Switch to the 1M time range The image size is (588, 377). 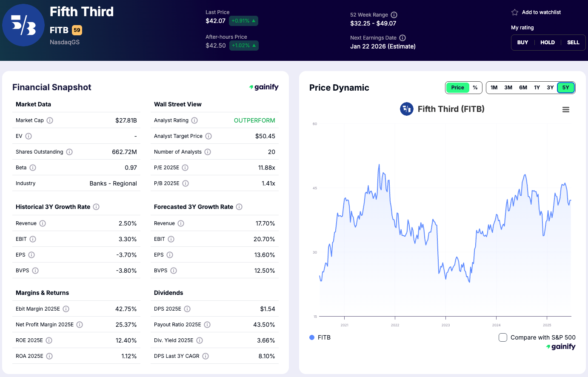(x=494, y=87)
